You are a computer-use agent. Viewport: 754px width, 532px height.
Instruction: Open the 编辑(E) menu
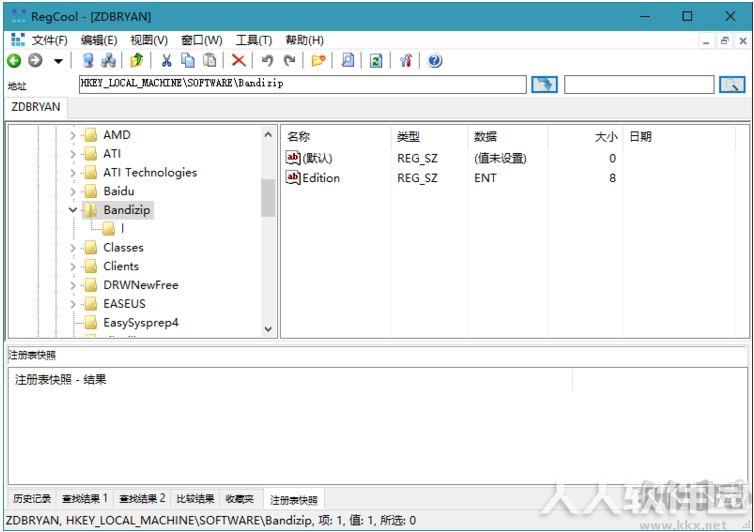pyautogui.click(x=99, y=40)
